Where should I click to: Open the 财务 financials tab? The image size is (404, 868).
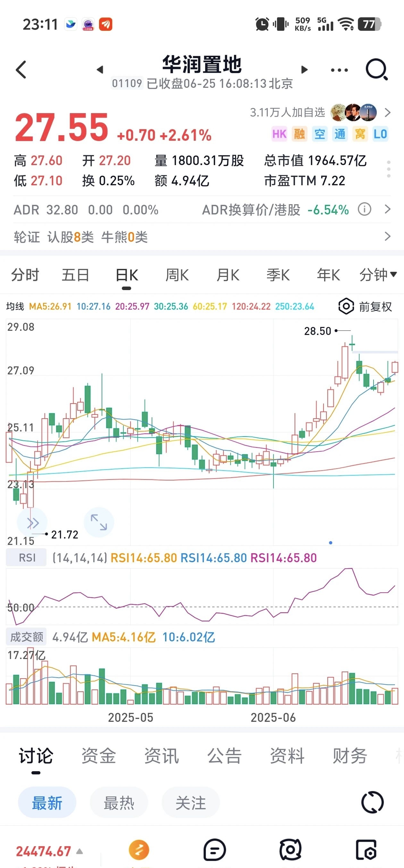click(350, 755)
